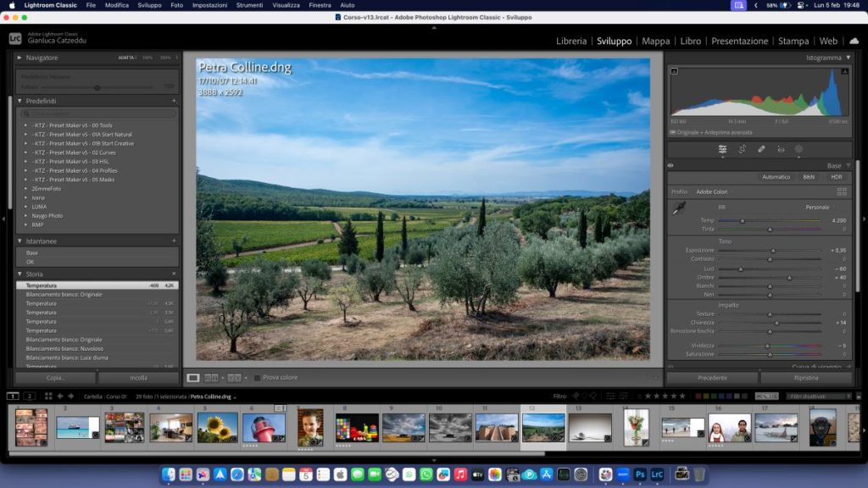This screenshot has width=868, height=488.
Task: Select the sunflower thumbnail in filmstrip
Action: tap(217, 427)
